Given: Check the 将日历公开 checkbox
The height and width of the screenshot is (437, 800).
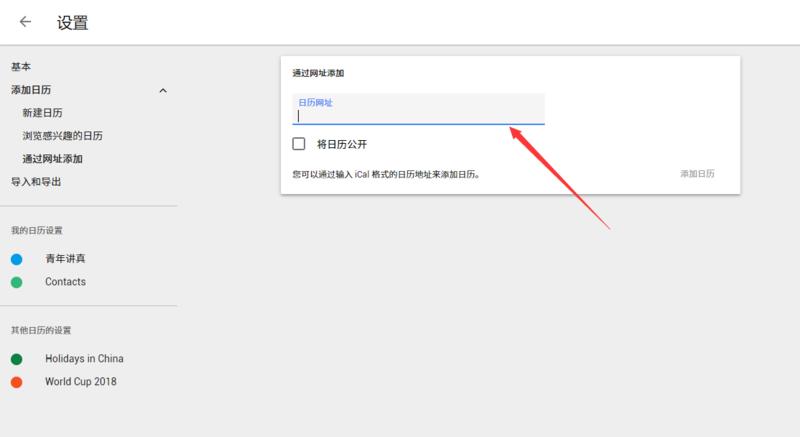Looking at the screenshot, I should pyautogui.click(x=299, y=144).
